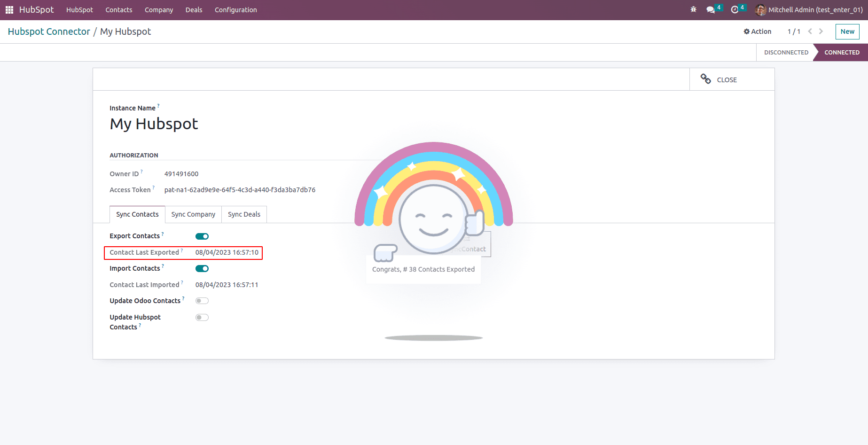Click the New button
This screenshot has width=868, height=445.
point(847,31)
